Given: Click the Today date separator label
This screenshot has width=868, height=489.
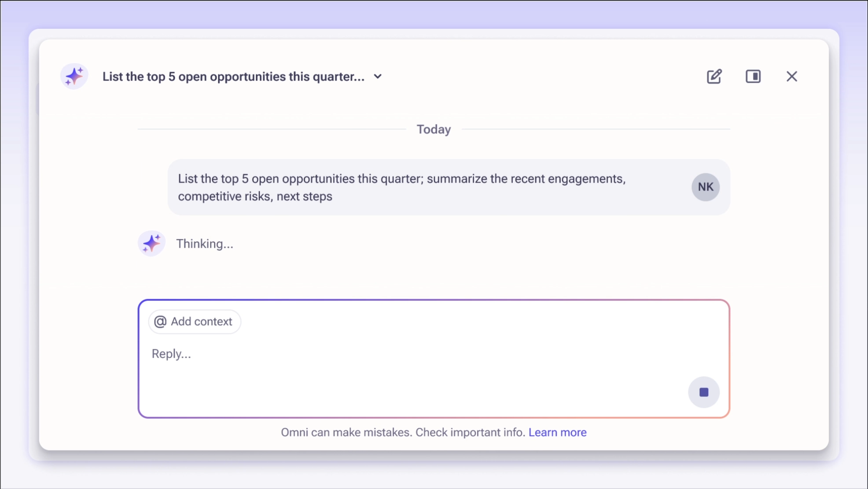Looking at the screenshot, I should pos(434,129).
